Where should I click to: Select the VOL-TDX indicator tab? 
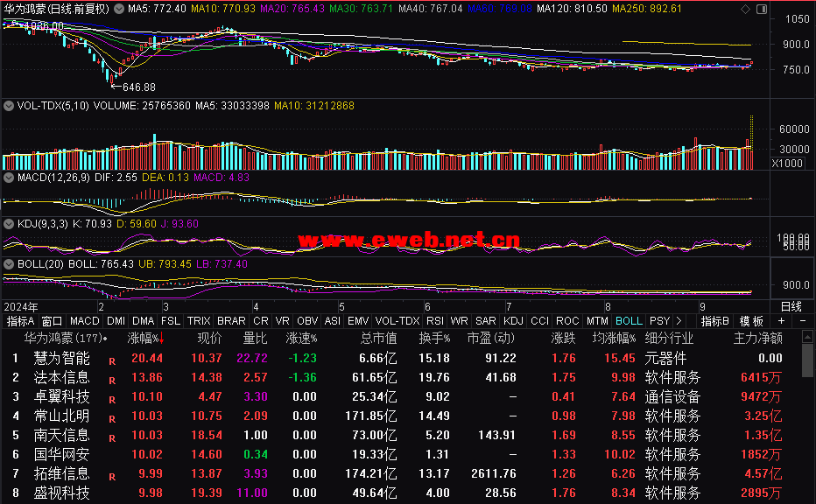(x=397, y=321)
